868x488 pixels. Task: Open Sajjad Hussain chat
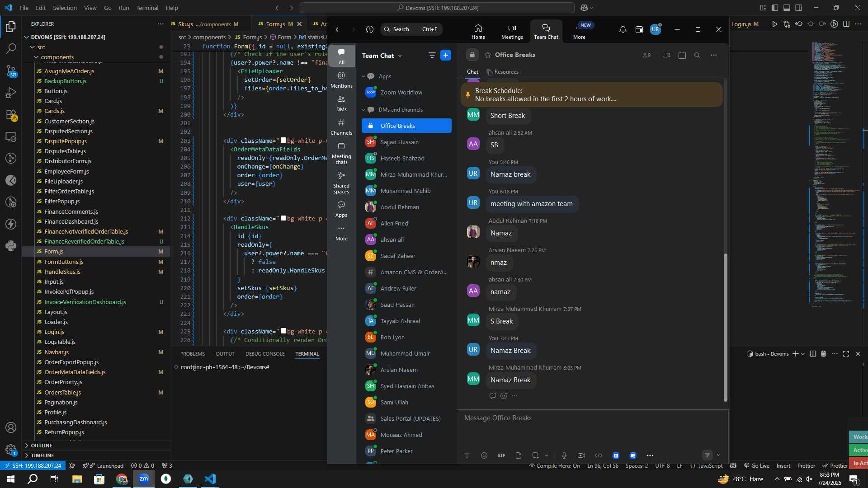pos(406,142)
